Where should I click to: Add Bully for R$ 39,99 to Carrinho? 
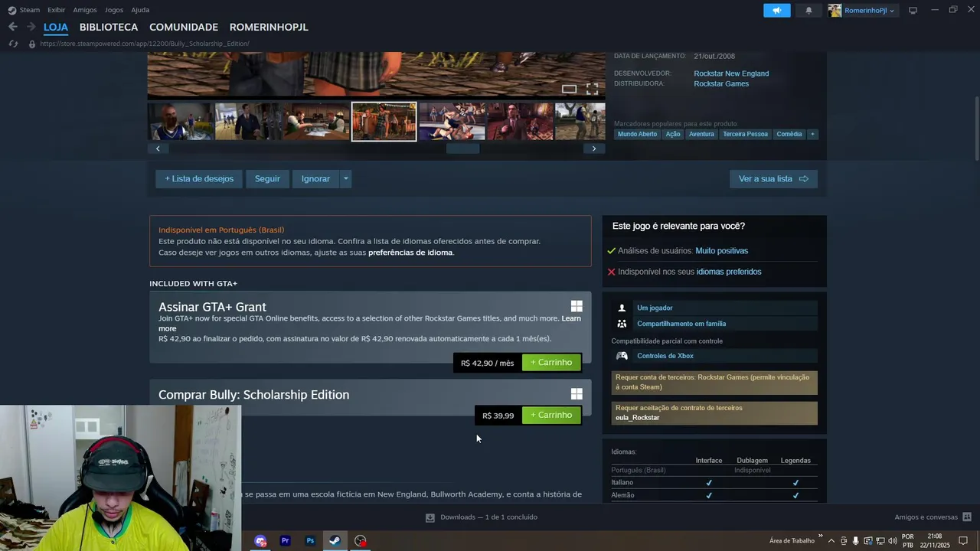point(551,415)
